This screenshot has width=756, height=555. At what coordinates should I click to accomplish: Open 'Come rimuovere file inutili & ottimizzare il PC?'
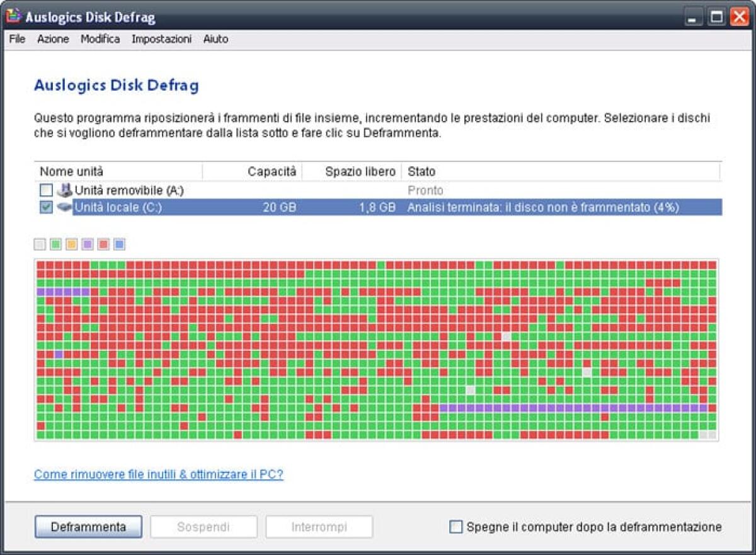(x=159, y=476)
